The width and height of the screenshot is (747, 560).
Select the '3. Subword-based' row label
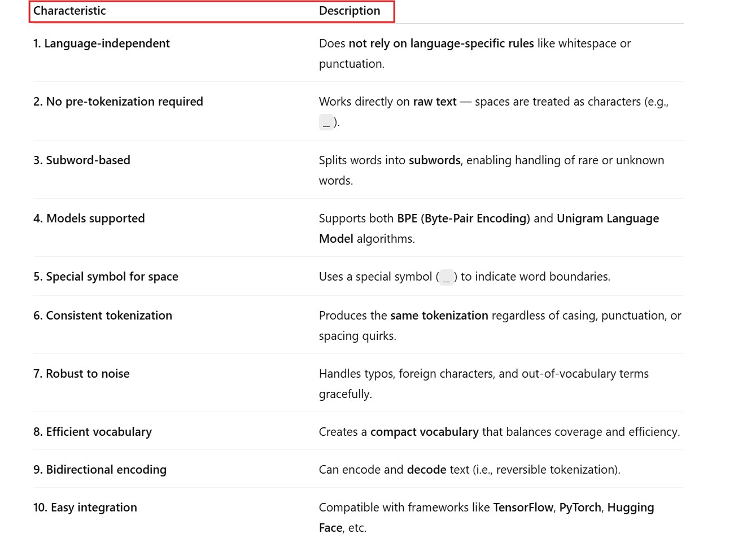(x=81, y=160)
